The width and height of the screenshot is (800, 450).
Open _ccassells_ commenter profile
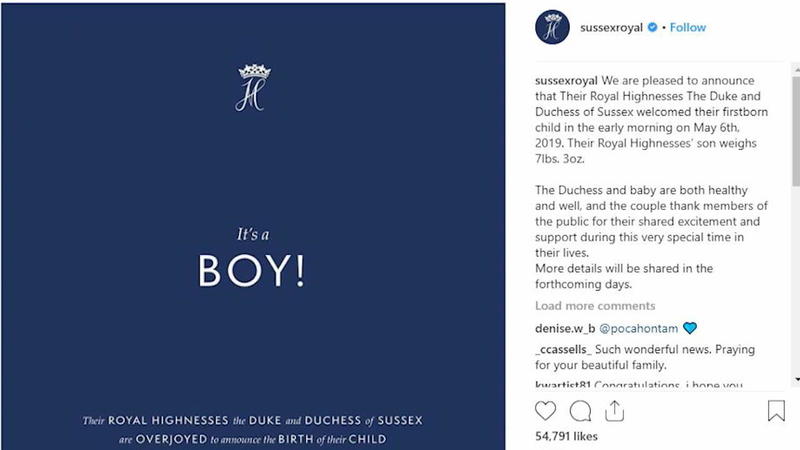pos(563,349)
